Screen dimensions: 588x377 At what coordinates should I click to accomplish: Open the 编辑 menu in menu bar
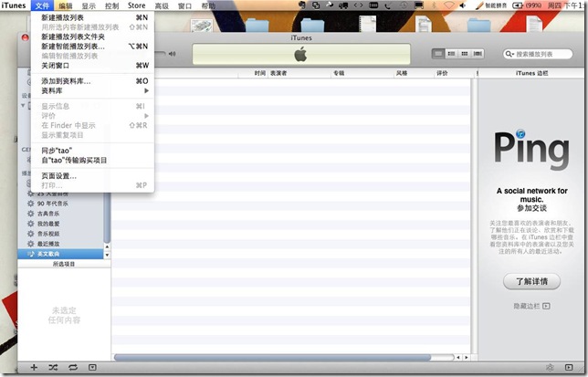click(x=65, y=5)
